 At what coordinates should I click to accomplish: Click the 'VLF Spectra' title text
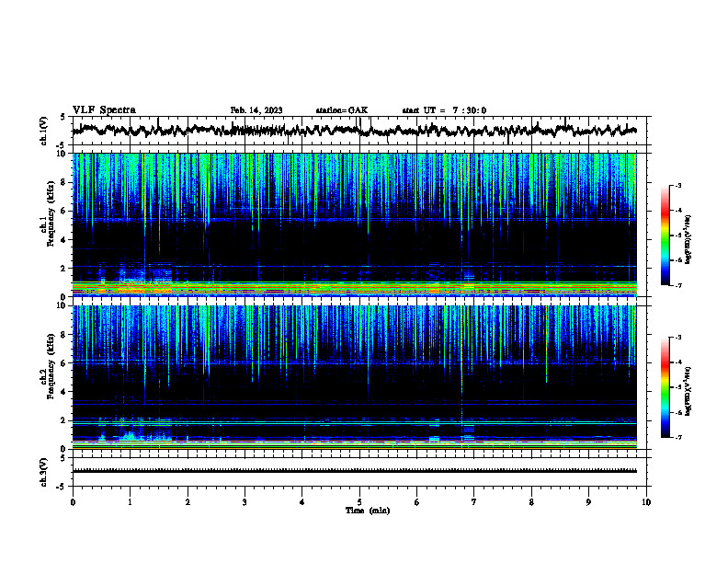104,110
